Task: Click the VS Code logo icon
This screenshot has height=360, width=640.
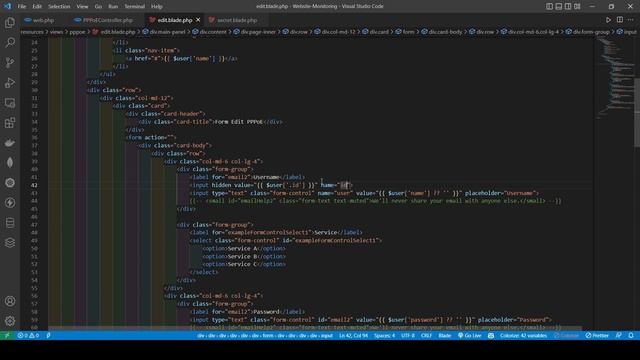Action: (x=7, y=6)
